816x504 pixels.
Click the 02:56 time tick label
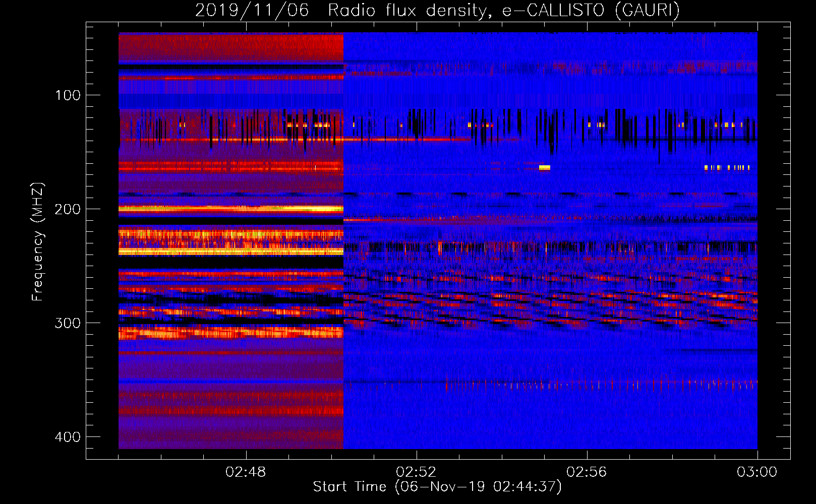click(587, 472)
